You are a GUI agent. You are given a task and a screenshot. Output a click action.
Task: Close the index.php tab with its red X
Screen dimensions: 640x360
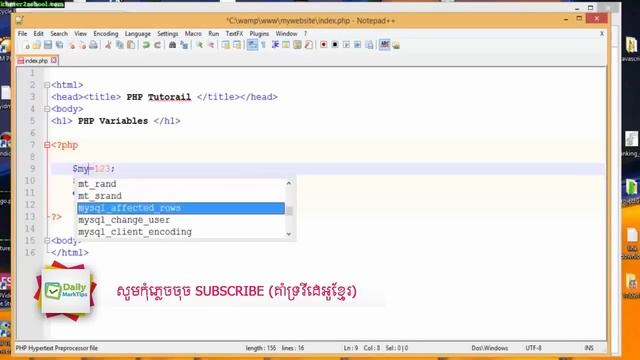pyautogui.click(x=53, y=60)
